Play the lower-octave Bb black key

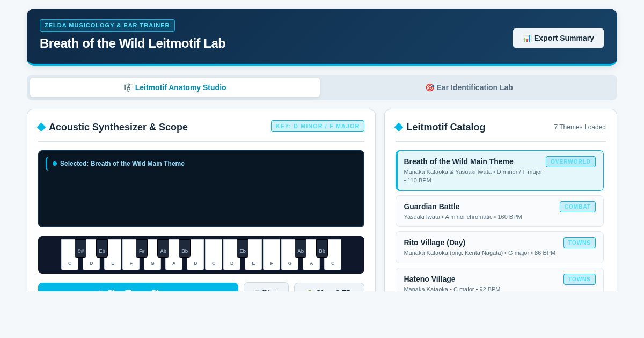[x=185, y=248]
